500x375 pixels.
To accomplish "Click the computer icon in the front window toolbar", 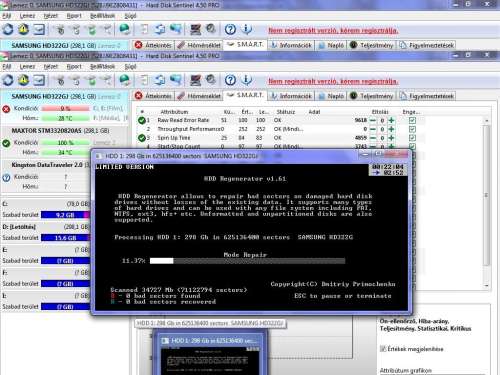I will click(195, 80).
